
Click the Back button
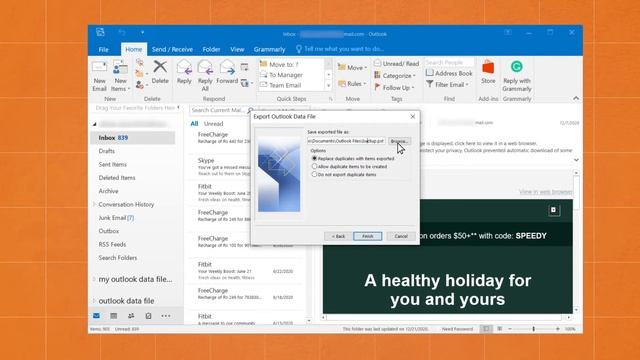(338, 236)
